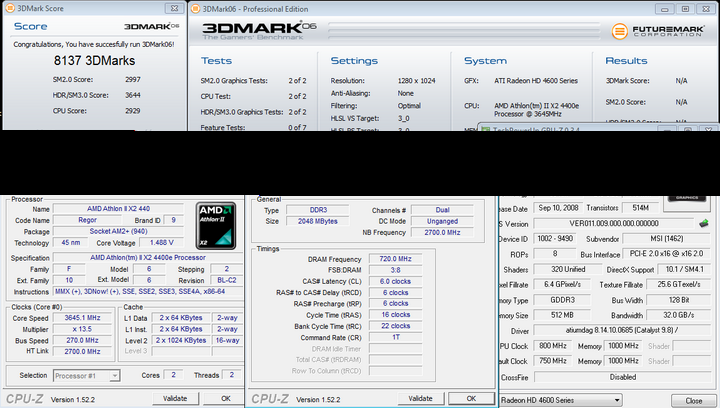Viewport: 720px width, 408px height.
Task: Click the 3DMark06 logo in Score window
Action: click(151, 26)
